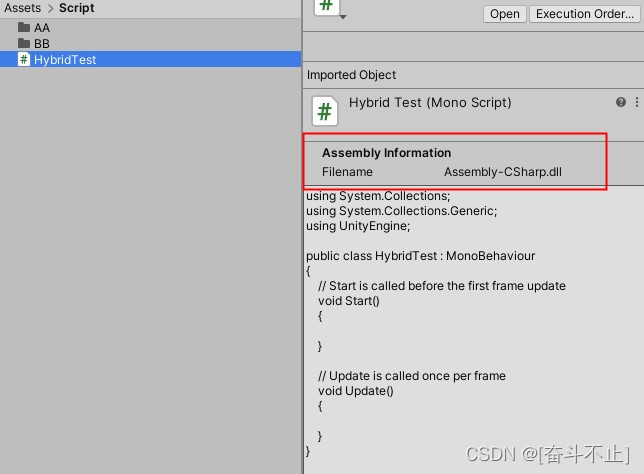Click the Assembly Information heading
Image resolution: width=644 pixels, height=474 pixels.
tap(386, 153)
